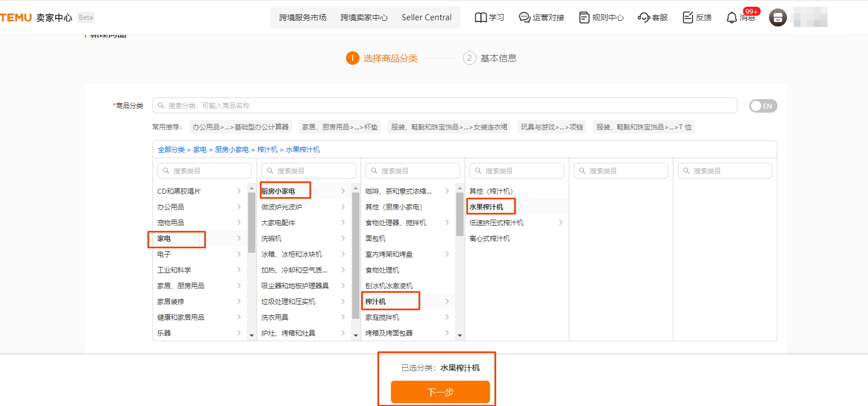This screenshot has height=406, width=868.
Task: Toggle the EN language switch
Action: pos(763,105)
